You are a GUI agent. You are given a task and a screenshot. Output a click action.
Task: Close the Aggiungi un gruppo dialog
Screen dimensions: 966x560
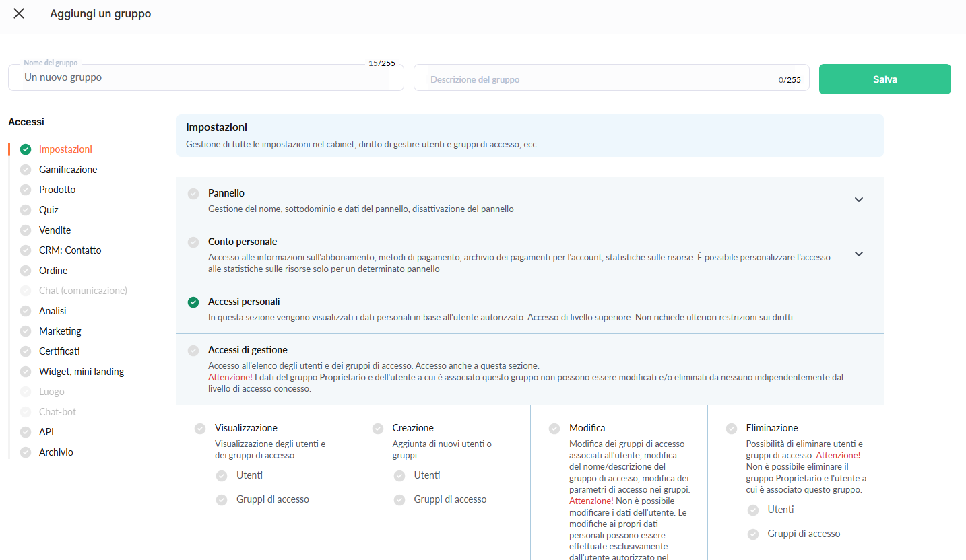pyautogui.click(x=19, y=13)
